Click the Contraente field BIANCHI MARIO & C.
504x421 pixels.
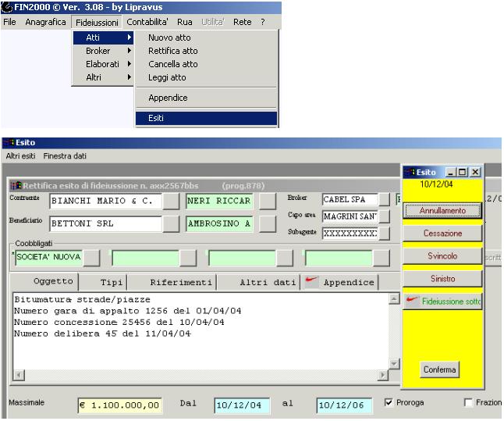click(106, 202)
